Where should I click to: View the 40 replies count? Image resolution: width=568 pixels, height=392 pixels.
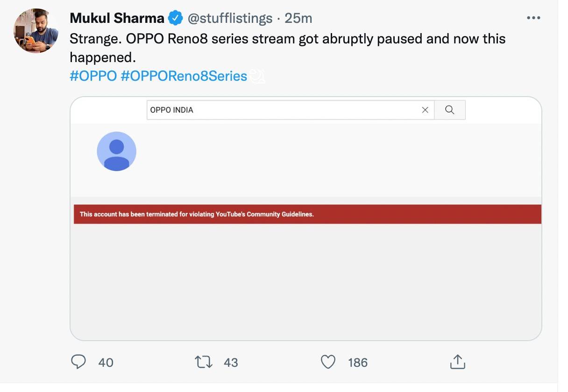[106, 362]
